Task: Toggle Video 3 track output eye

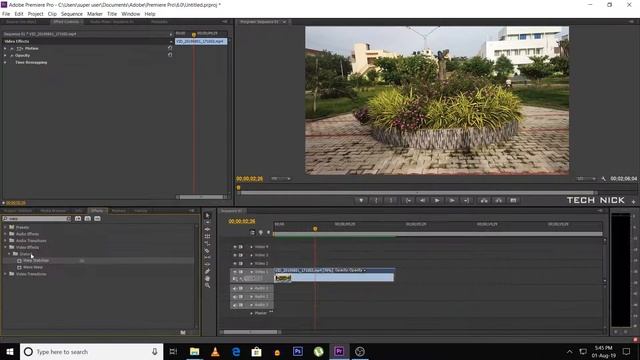Action: pos(235,255)
